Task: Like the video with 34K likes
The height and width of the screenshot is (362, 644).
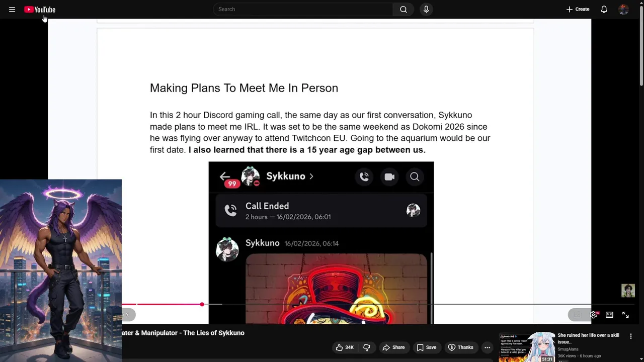Action: click(x=345, y=347)
